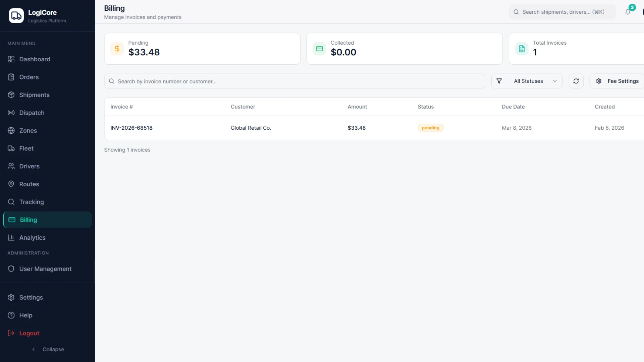
Task: Click the Amount column header
Action: pos(357,107)
